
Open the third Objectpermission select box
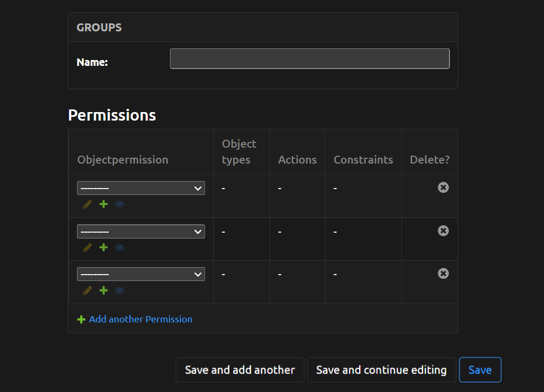141,274
